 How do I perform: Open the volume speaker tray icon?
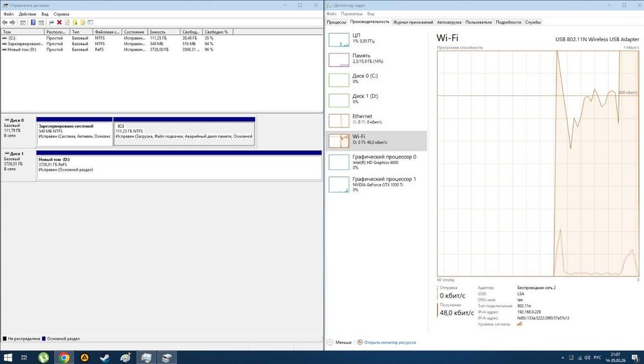(587, 358)
